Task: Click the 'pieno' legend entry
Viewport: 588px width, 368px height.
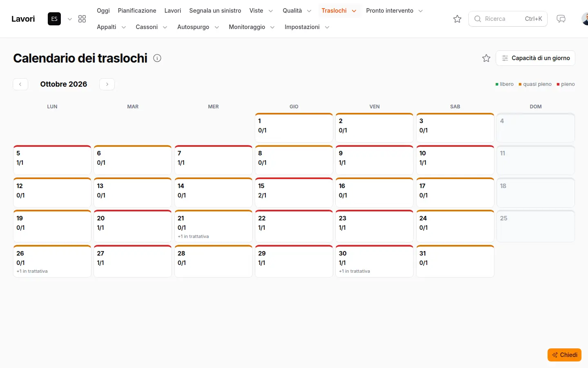Action: click(x=566, y=84)
